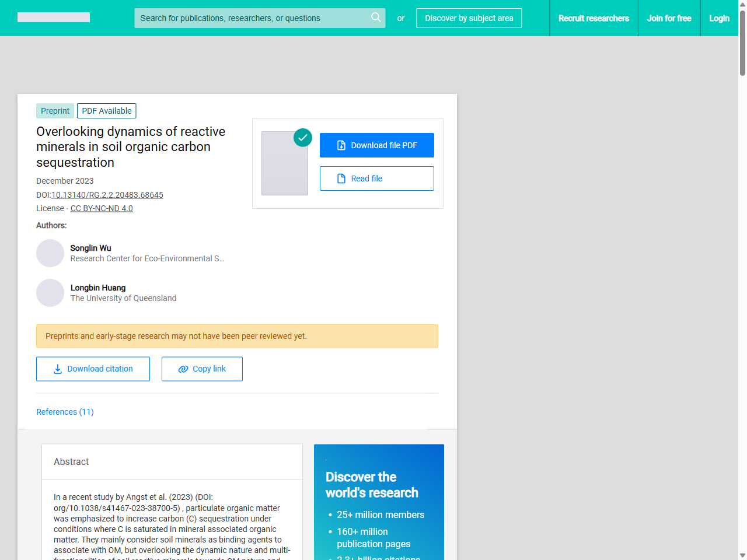This screenshot has width=747, height=560.
Task: Open the Login menu item
Action: [719, 18]
